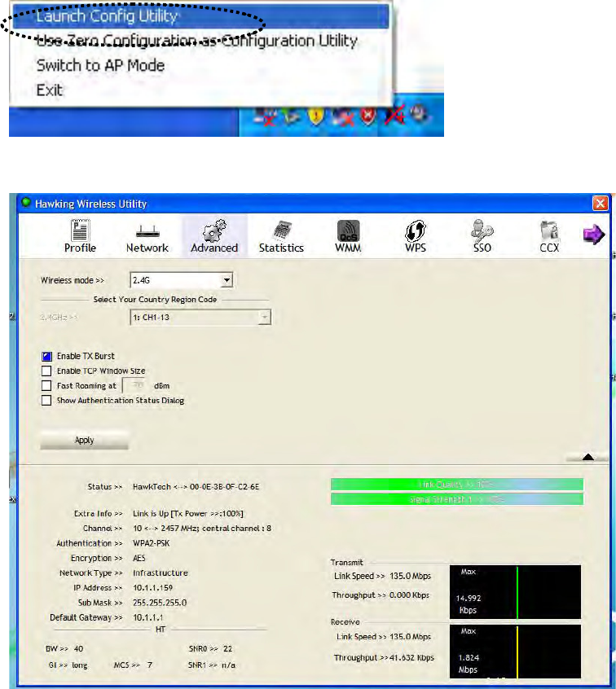Image resolution: width=616 pixels, height=689 pixels.
Task: Click the Infrastructure network type value
Action: (x=160, y=573)
